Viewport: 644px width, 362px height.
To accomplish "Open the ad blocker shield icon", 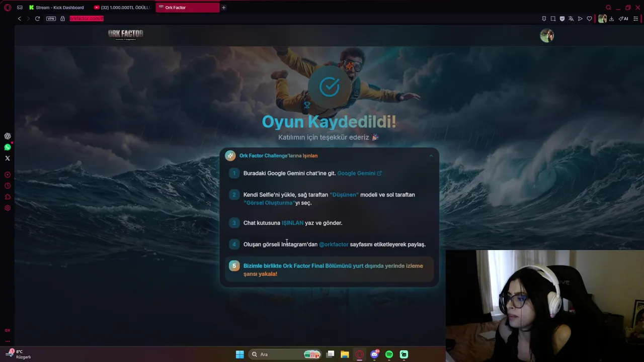I will (562, 19).
